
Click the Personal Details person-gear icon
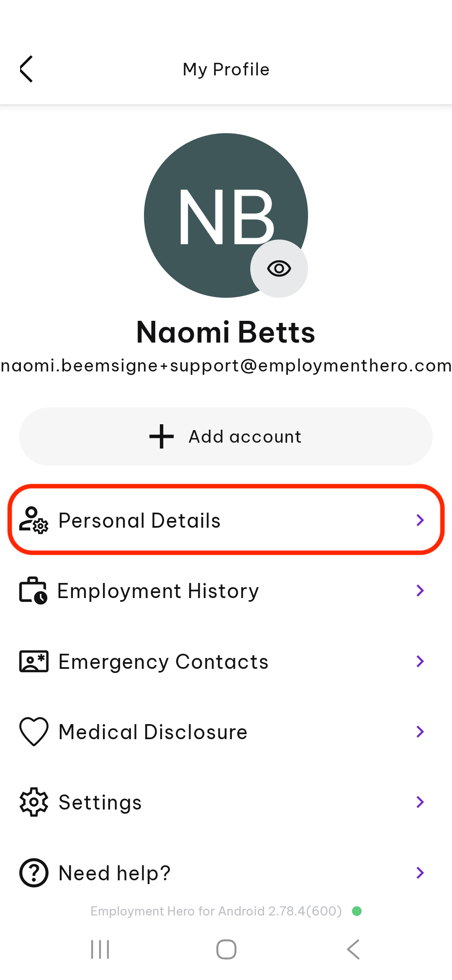point(34,520)
